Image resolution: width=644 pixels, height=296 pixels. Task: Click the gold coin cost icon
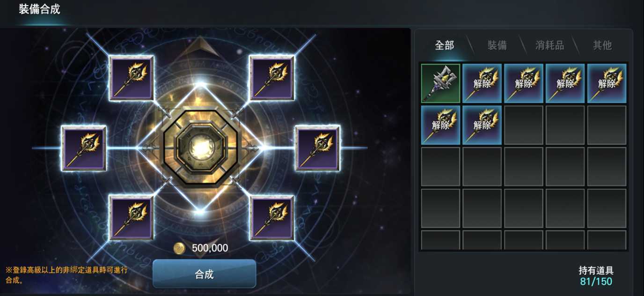click(x=179, y=248)
